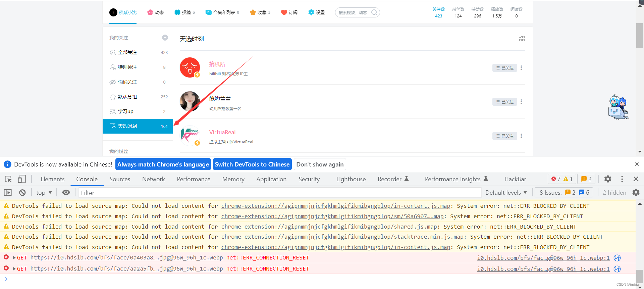The image size is (644, 289).
Task: Open the Recorder tab
Action: 393,179
